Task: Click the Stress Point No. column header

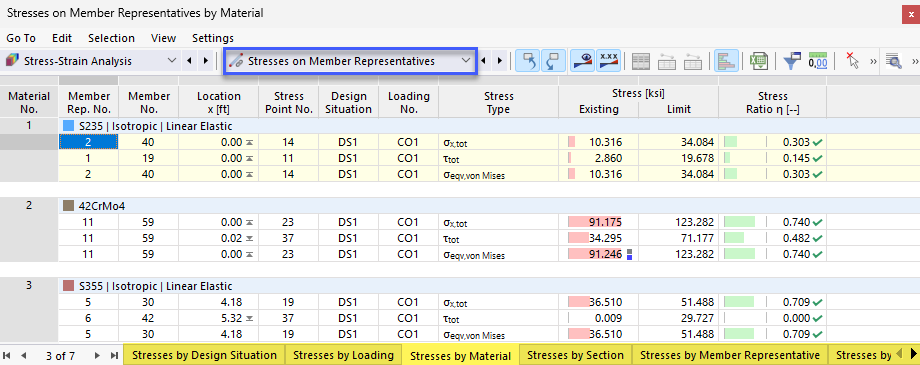Action: 289,103
